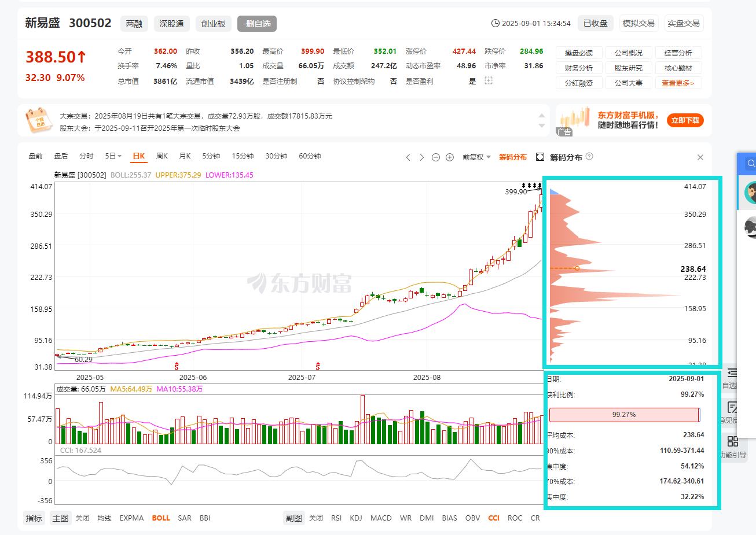Click the 功能引导 grid icon
Image resolution: width=756 pixels, height=535 pixels.
coord(733,441)
